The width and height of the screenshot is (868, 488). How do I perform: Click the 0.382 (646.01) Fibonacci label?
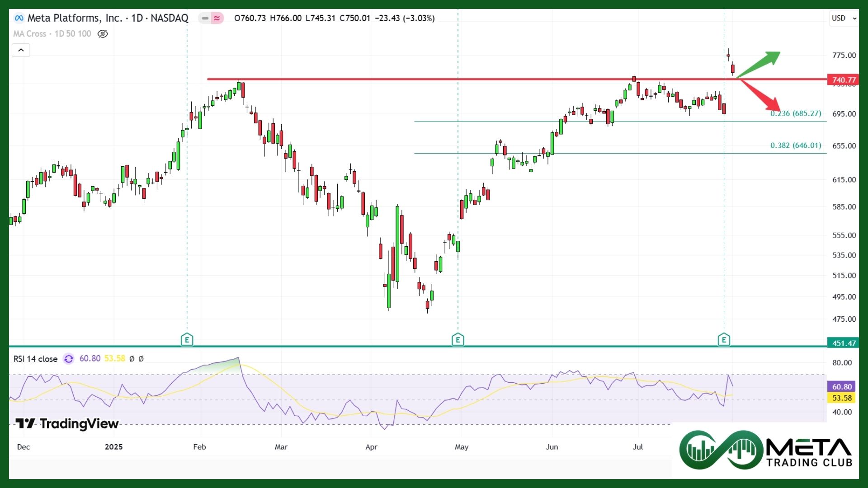(796, 145)
